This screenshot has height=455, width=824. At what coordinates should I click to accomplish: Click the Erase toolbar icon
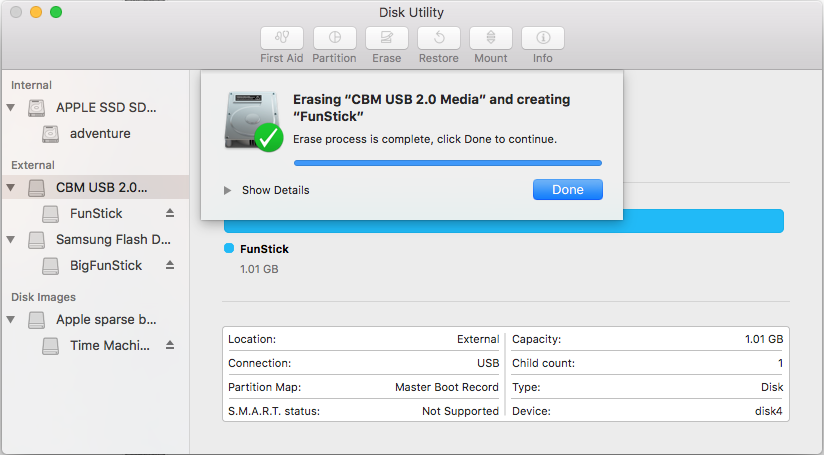coord(387,38)
